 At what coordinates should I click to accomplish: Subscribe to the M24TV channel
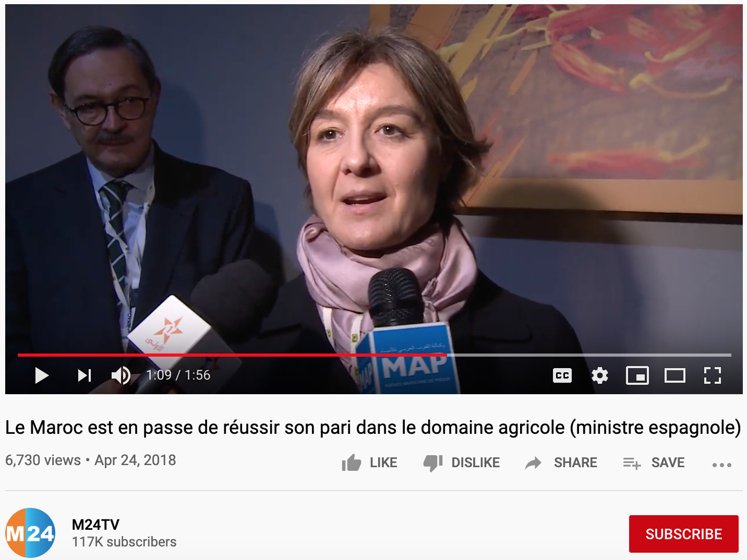click(683, 534)
